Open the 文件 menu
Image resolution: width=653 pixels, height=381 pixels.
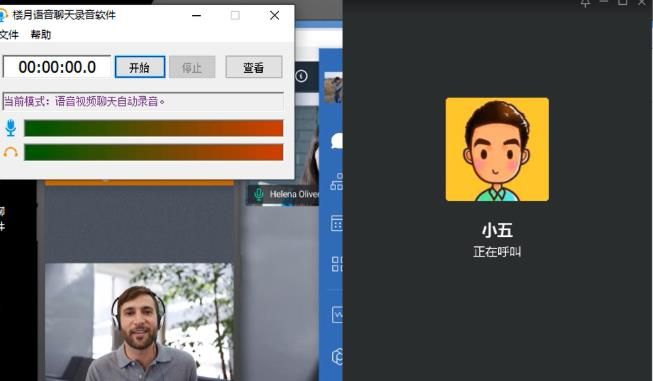tap(9, 35)
